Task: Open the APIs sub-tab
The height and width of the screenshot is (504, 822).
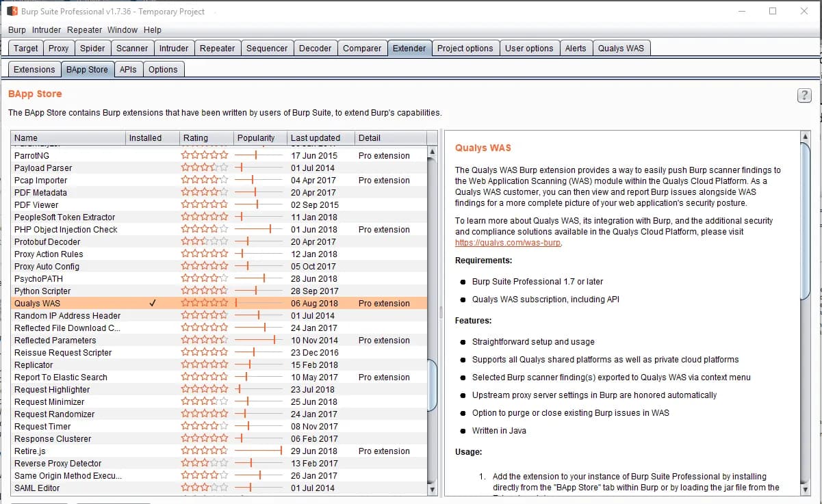Action: 128,69
